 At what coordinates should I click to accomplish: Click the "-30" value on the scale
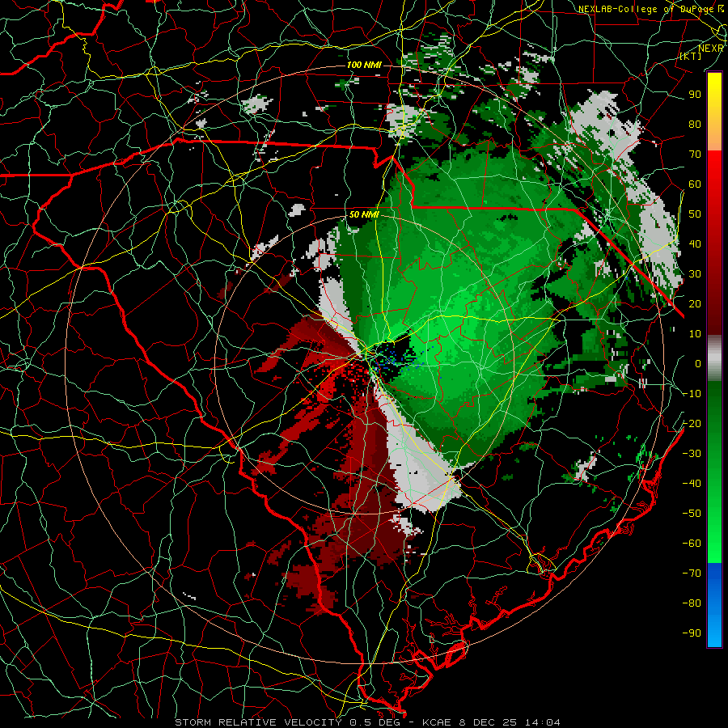(692, 454)
